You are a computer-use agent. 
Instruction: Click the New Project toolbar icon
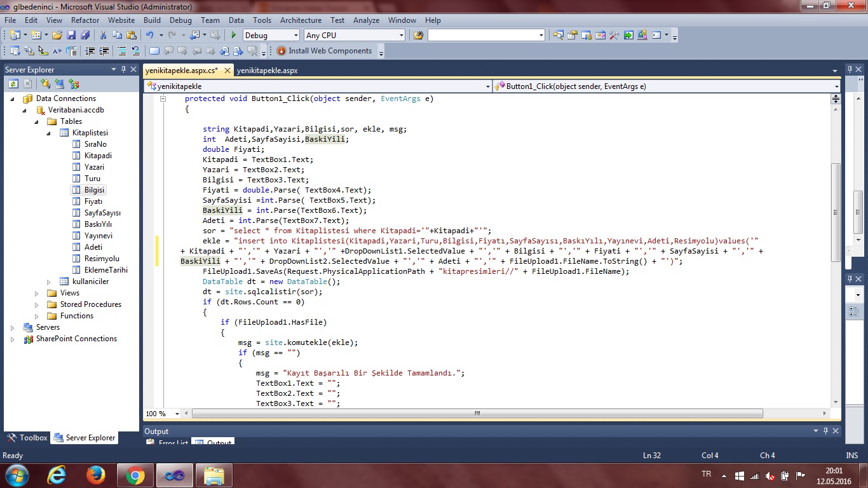coord(15,35)
